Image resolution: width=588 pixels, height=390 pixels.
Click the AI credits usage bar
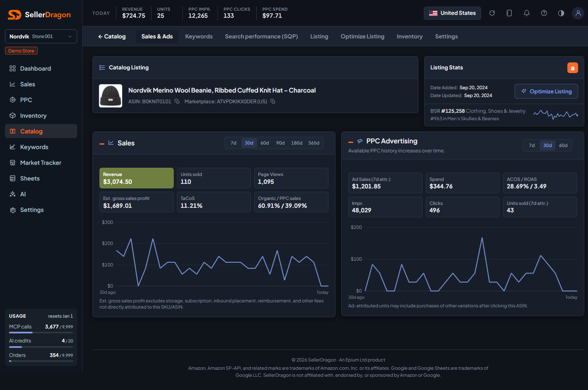point(41,347)
